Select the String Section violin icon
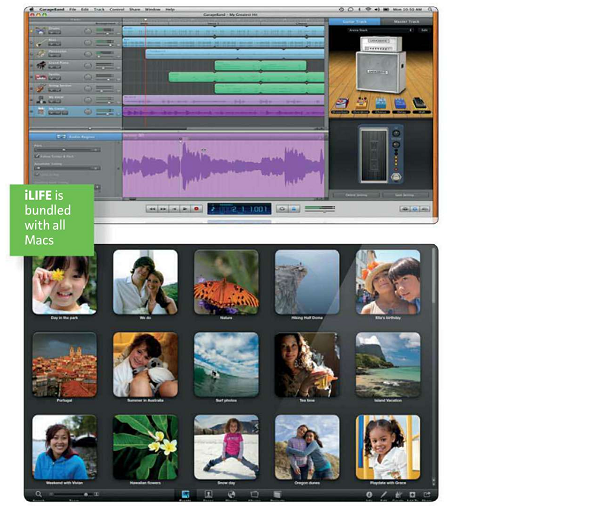 tap(40, 88)
